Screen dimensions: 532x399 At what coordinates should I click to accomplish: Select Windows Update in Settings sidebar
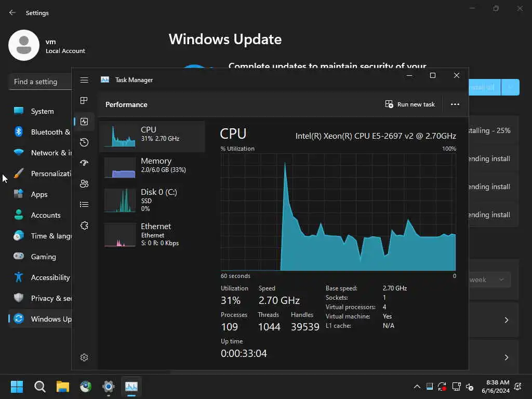(x=40, y=320)
